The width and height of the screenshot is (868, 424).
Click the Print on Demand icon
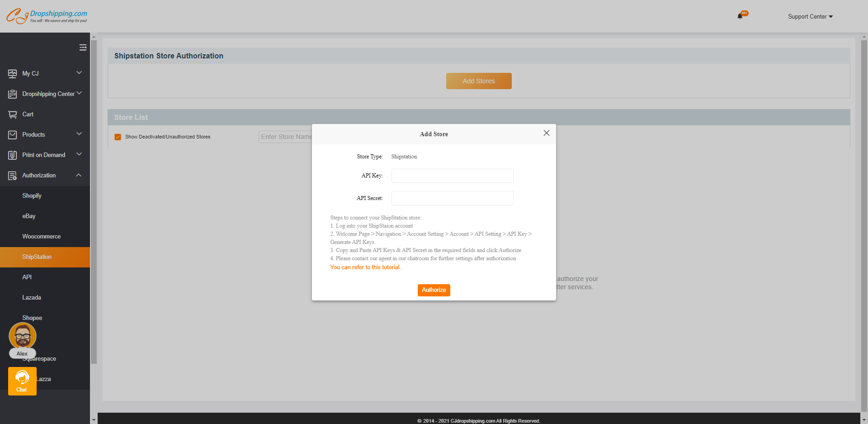click(12, 155)
